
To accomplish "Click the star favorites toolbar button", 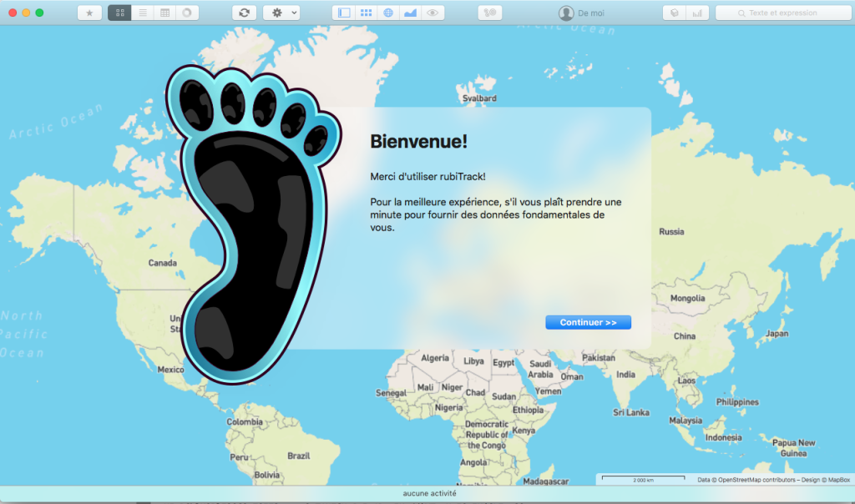I will click(89, 13).
